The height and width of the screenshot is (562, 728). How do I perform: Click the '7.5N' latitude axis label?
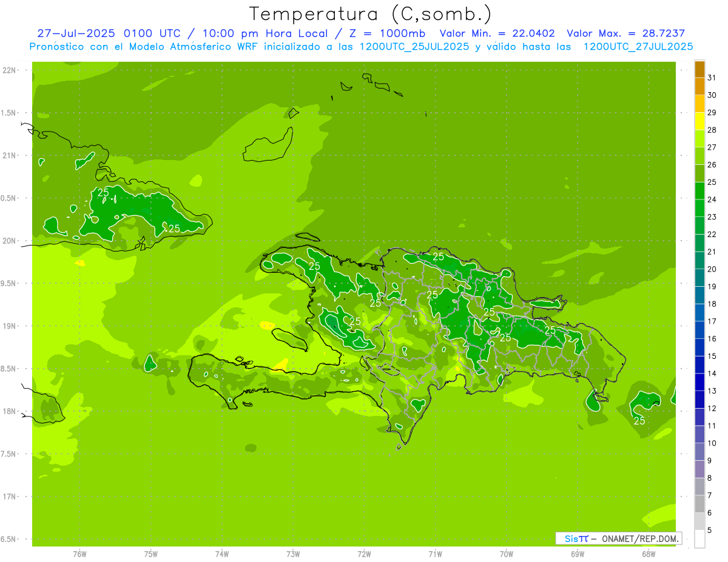coord(9,453)
